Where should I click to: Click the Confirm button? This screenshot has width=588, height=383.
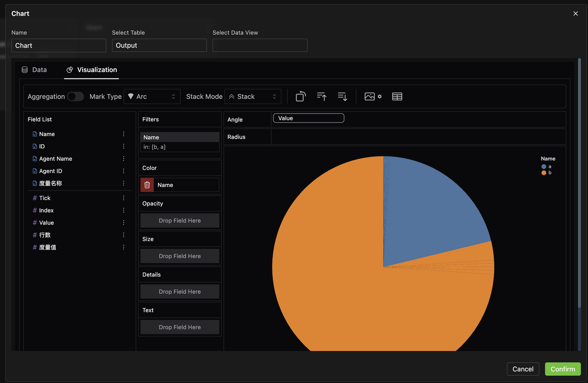click(563, 369)
